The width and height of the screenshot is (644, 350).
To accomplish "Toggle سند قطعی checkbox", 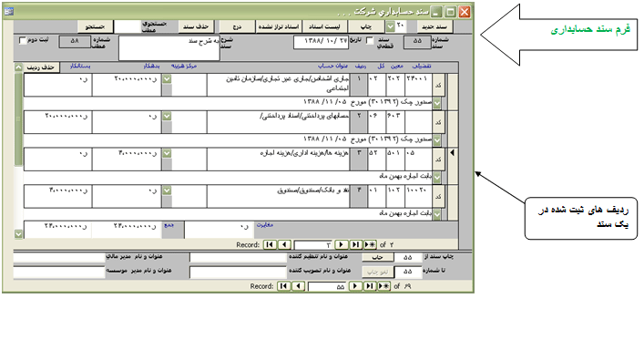I will click(x=370, y=40).
